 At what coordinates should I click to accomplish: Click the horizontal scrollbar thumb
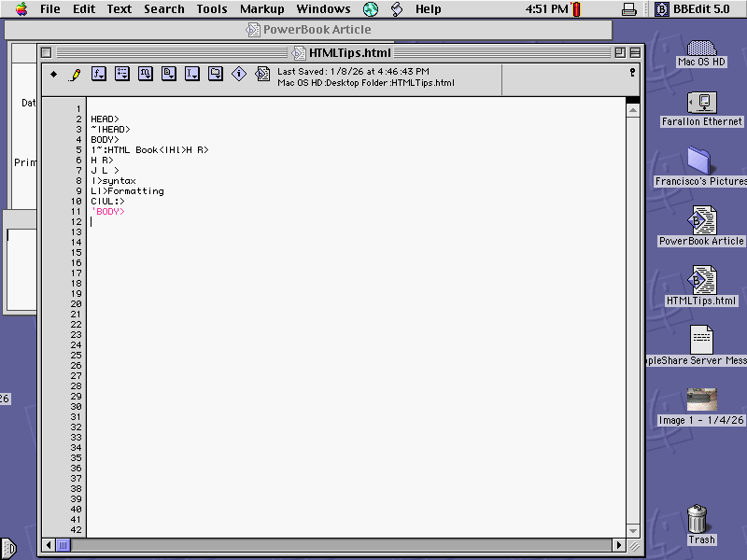click(x=63, y=544)
